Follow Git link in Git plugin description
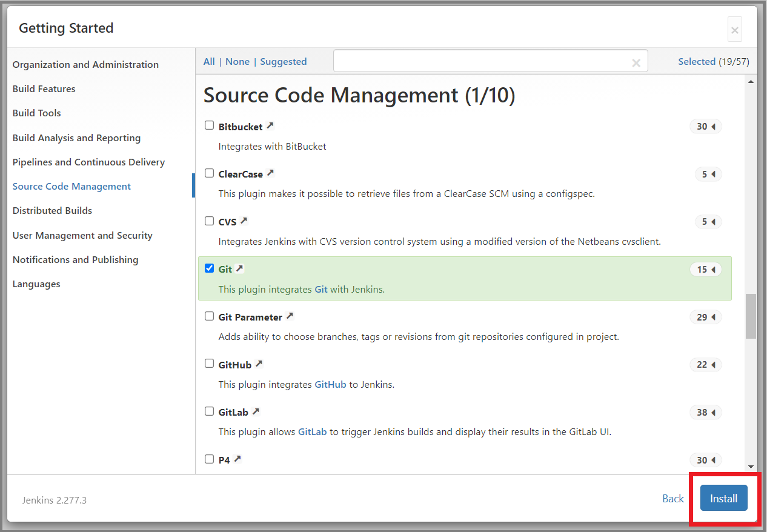767x532 pixels. point(321,289)
